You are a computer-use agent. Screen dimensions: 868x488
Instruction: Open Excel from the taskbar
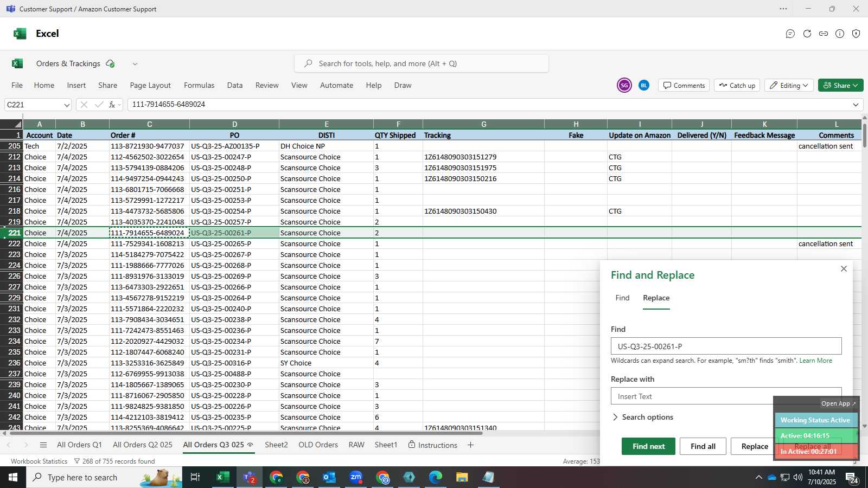click(x=222, y=477)
